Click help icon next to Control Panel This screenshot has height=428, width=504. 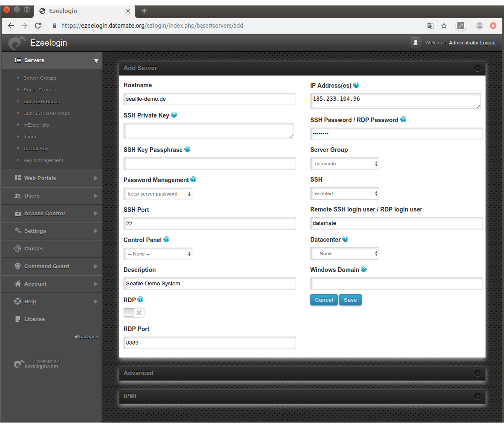[x=166, y=240]
